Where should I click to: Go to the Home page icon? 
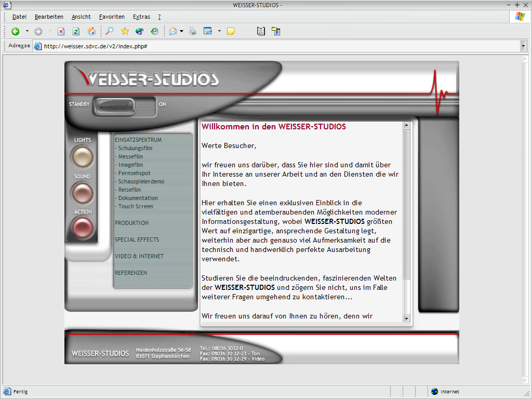[x=91, y=32]
